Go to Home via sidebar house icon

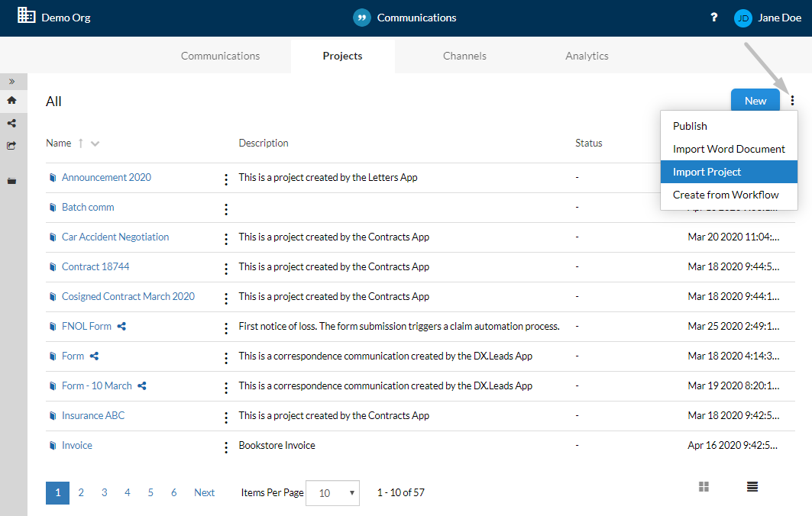[x=12, y=100]
